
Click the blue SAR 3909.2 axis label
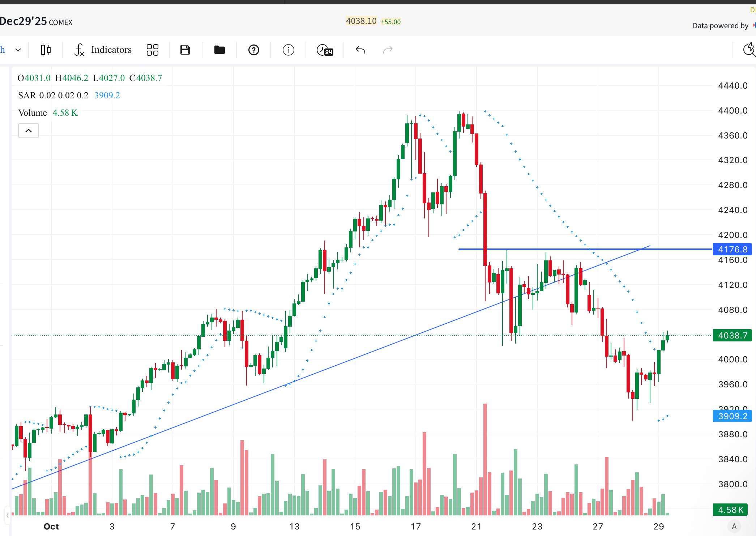[732, 416]
